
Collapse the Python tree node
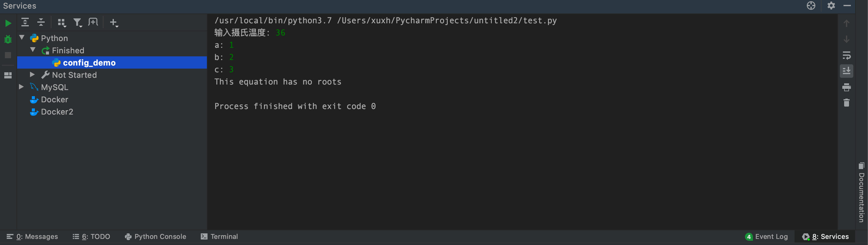[22, 37]
